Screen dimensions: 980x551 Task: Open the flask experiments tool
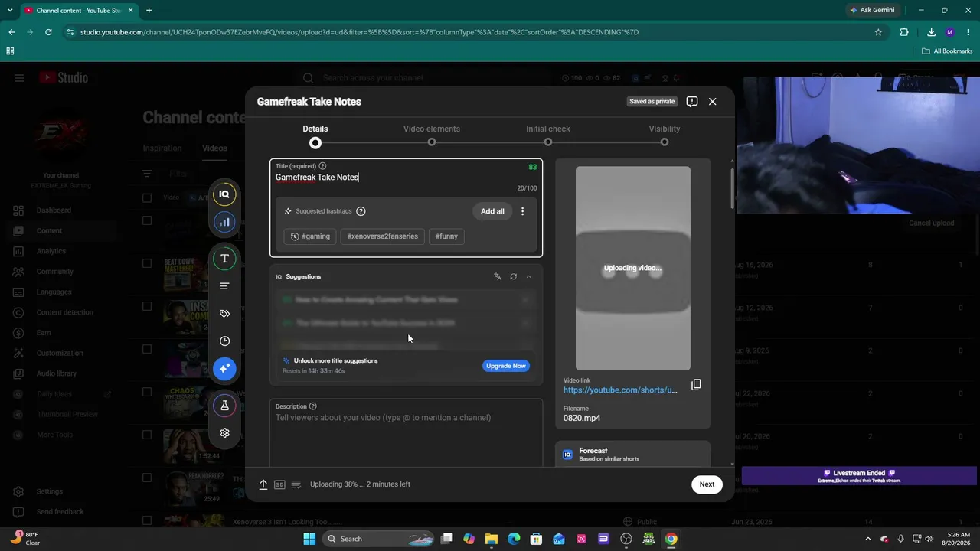(224, 406)
